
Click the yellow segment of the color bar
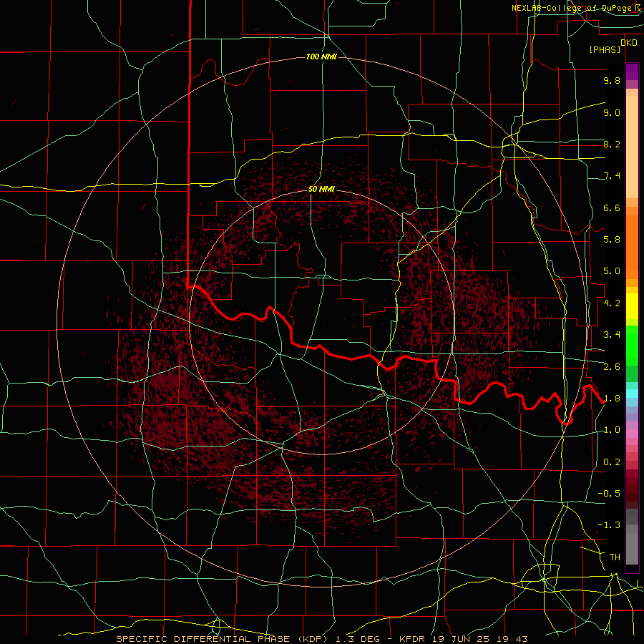click(x=632, y=306)
